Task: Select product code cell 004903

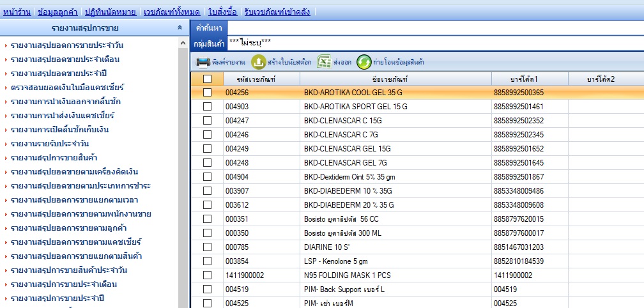Action: point(262,106)
